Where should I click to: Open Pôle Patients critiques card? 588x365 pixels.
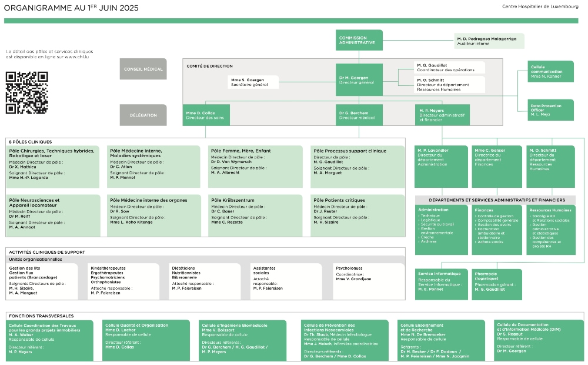click(358, 215)
